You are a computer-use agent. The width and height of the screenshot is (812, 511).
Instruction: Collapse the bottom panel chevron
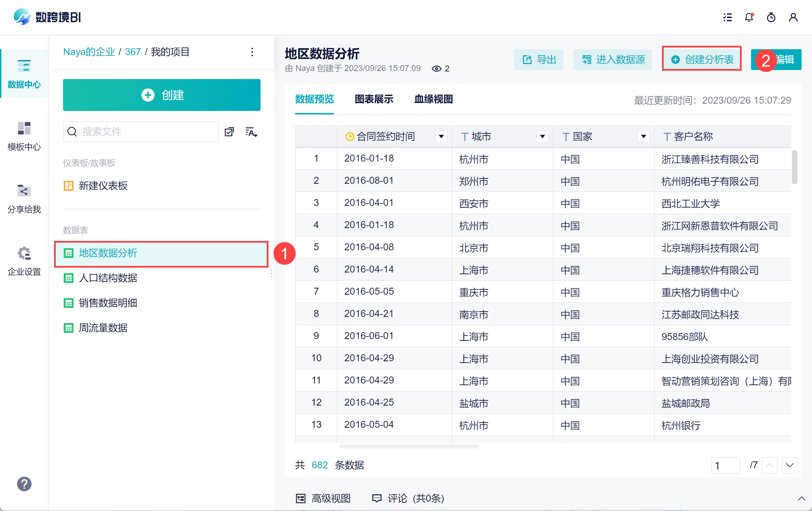coord(801,499)
